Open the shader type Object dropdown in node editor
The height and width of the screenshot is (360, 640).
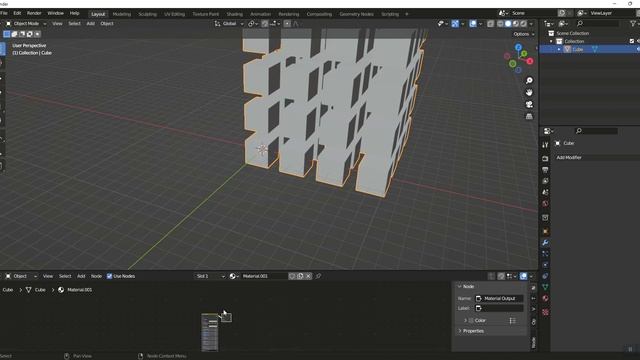pos(21,276)
